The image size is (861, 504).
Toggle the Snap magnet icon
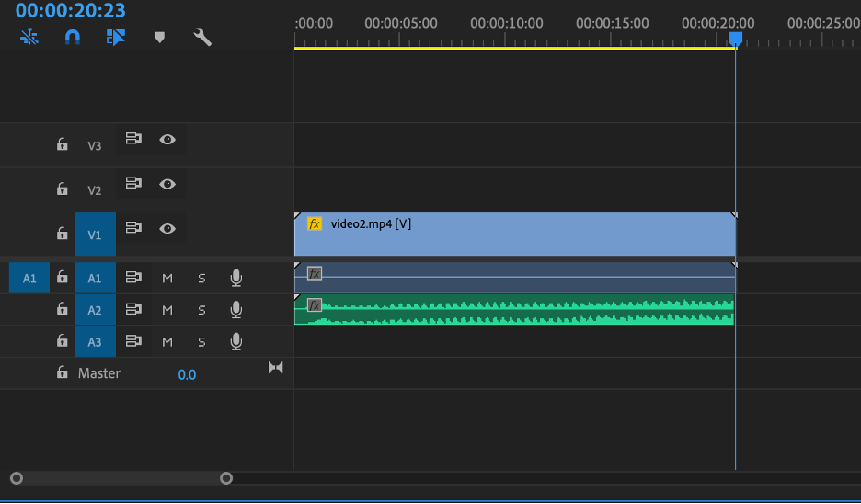point(73,38)
